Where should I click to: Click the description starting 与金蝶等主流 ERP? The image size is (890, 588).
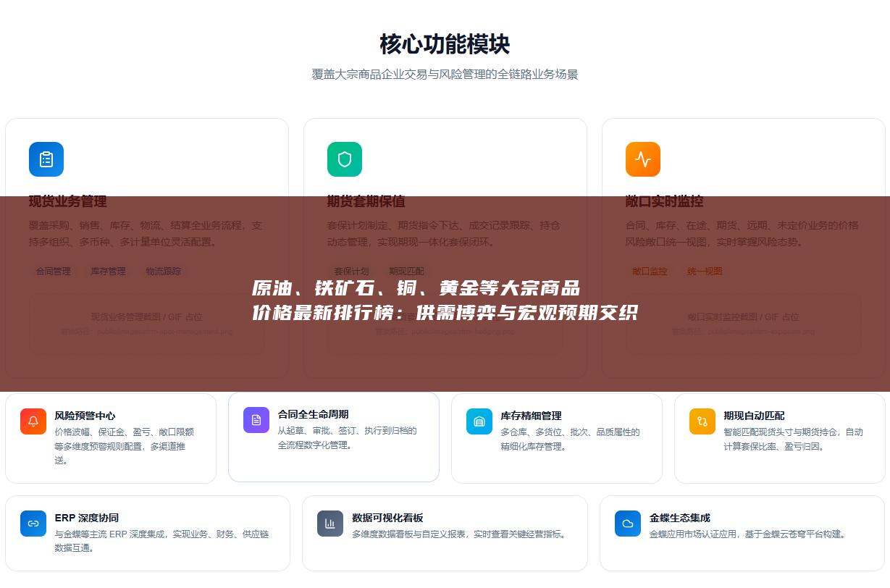pyautogui.click(x=162, y=541)
